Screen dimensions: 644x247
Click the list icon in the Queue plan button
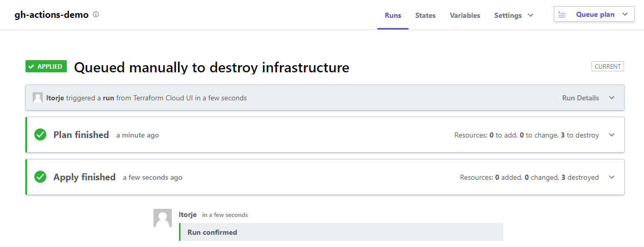(x=562, y=15)
